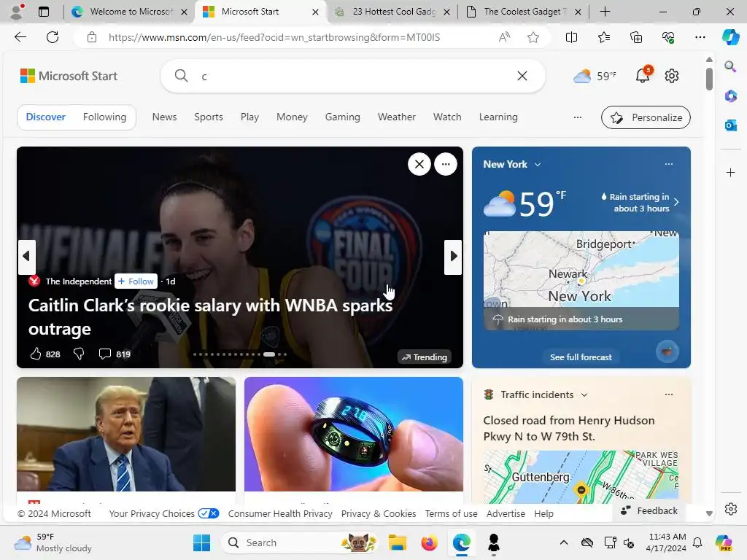The height and width of the screenshot is (560, 747).
Task: Like the Caitlin Clark story
Action: click(x=36, y=354)
